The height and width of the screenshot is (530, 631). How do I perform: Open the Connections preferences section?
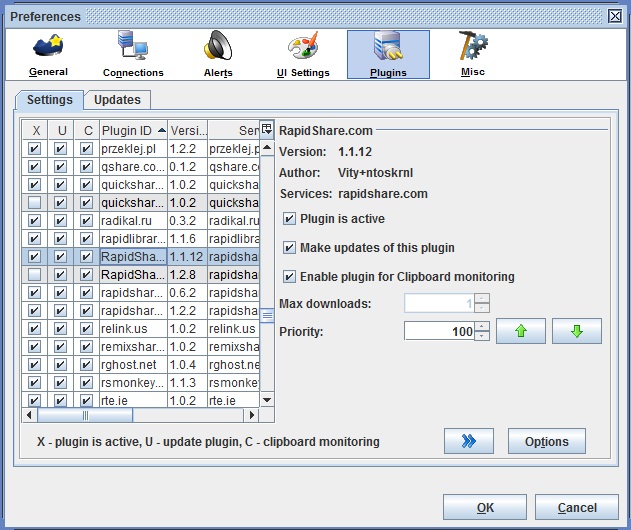pos(133,54)
